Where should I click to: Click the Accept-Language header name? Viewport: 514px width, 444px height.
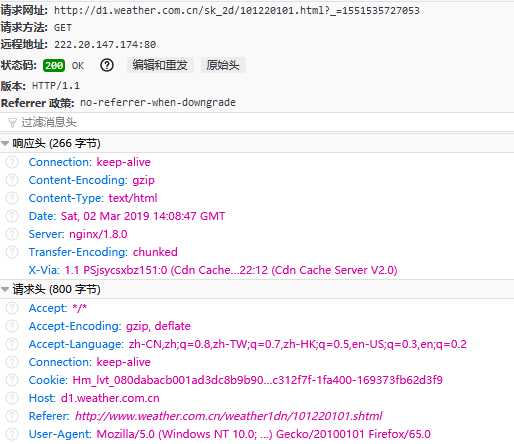click(x=76, y=344)
